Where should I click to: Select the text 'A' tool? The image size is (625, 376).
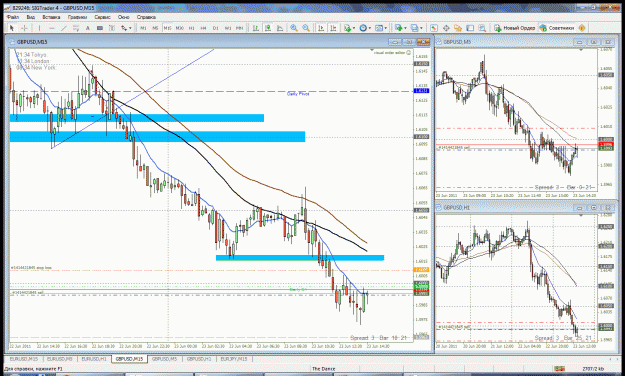tap(88, 28)
